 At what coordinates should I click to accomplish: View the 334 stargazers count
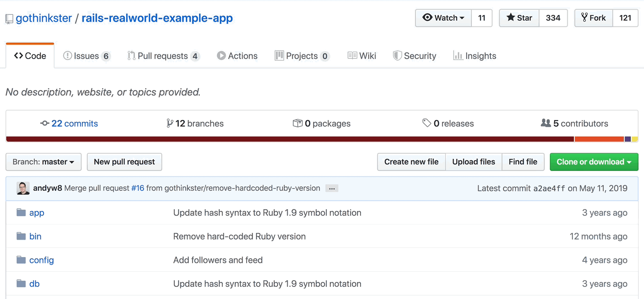coord(553,18)
